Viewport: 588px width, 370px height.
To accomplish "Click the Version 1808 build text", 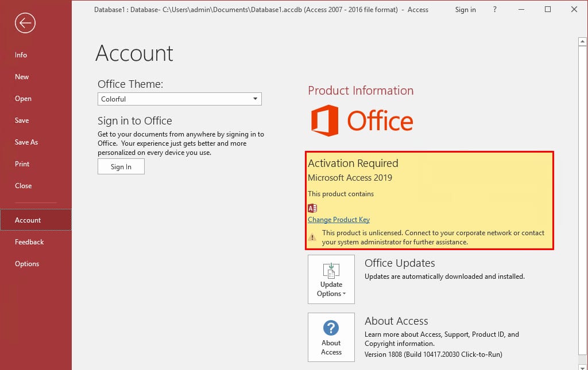I will (x=433, y=355).
